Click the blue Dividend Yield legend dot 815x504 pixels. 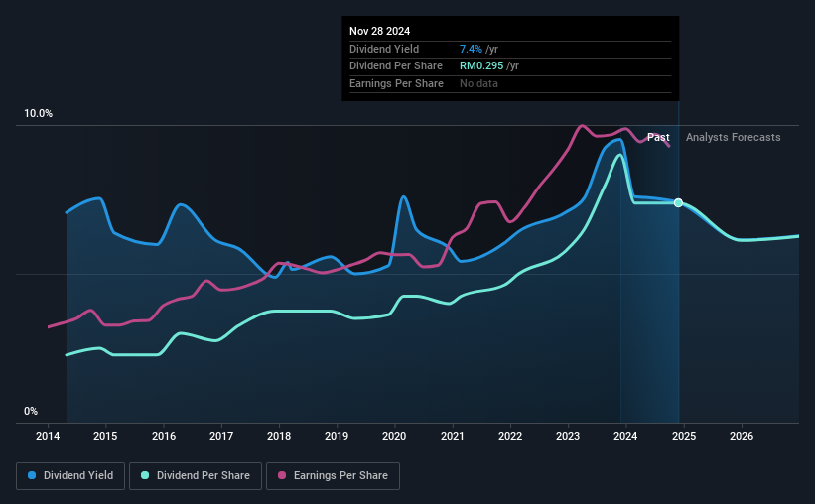pyautogui.click(x=32, y=475)
